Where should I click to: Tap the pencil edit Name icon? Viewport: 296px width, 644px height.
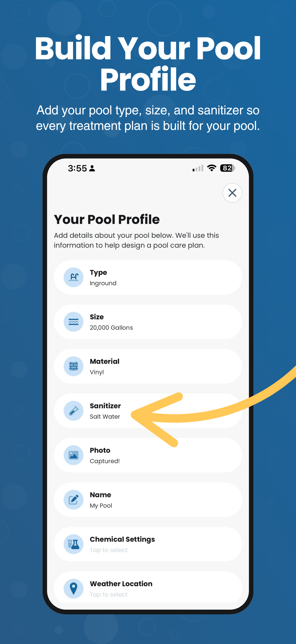(73, 500)
